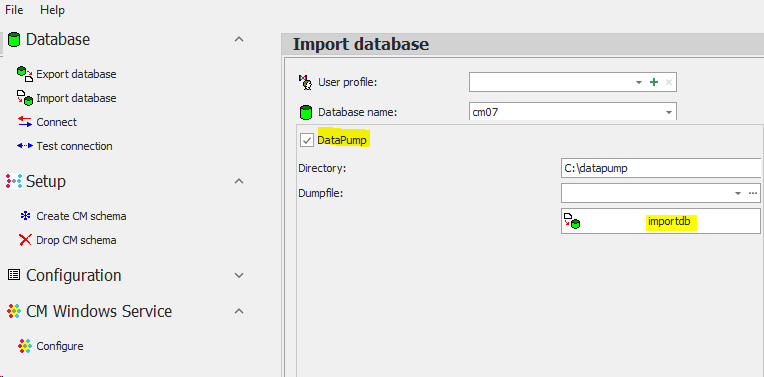Screen dimensions: 764x377
Task: Click the Import database icon in the sidebar
Action: tap(25, 98)
